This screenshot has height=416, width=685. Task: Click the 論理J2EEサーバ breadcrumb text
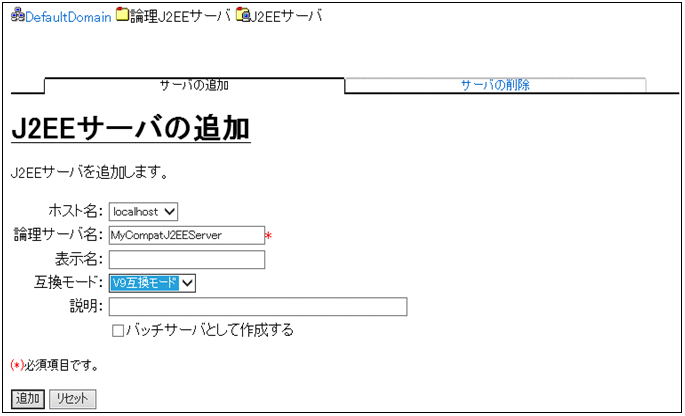point(180,16)
